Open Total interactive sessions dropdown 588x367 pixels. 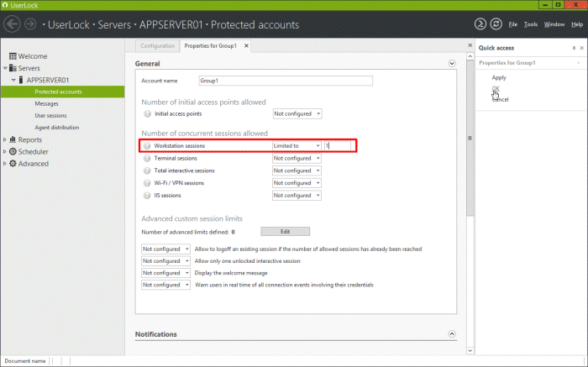[x=297, y=170]
